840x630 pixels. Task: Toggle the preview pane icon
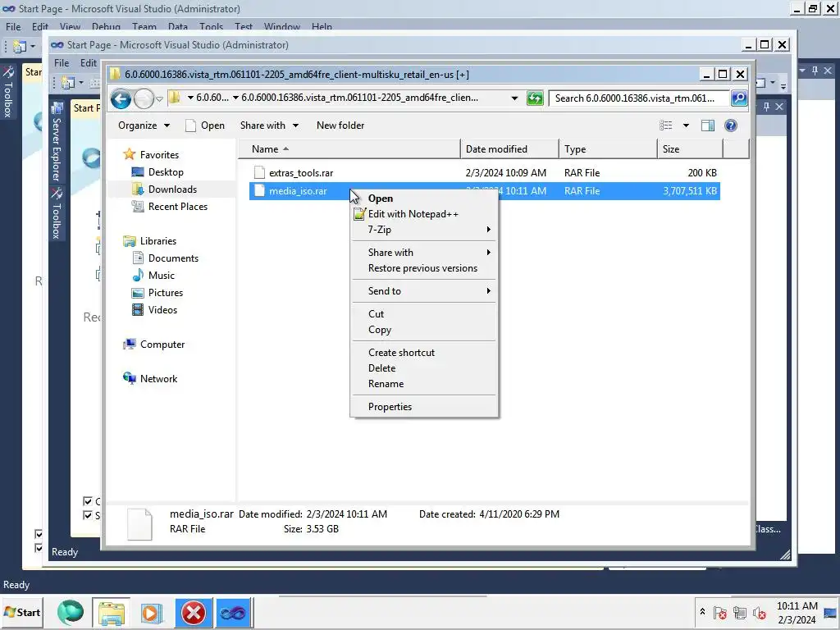click(x=708, y=126)
